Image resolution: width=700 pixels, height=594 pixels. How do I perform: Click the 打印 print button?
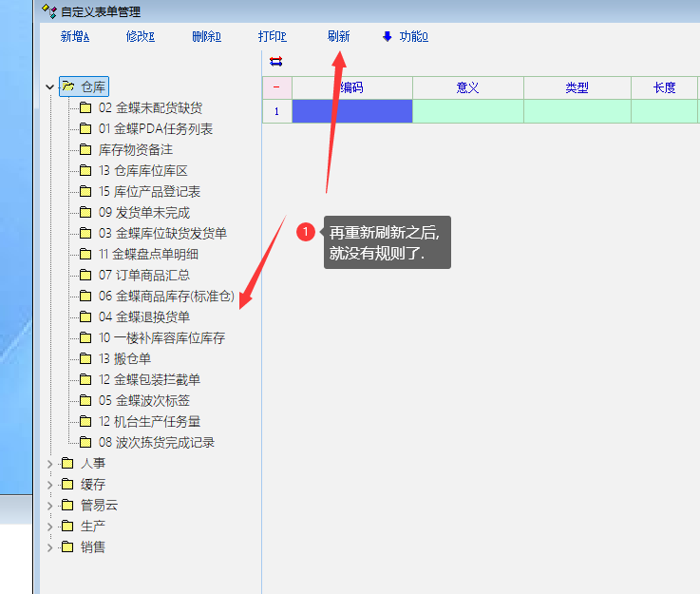[272, 37]
